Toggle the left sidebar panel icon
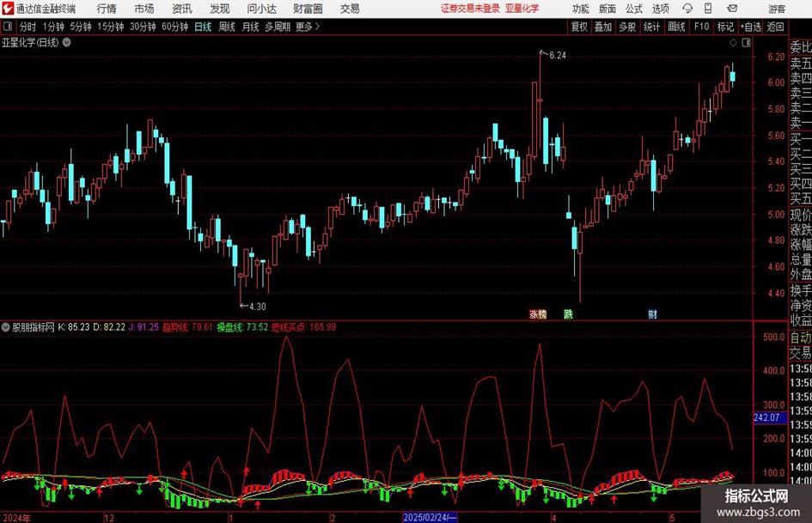812x523 pixels. tap(8, 27)
